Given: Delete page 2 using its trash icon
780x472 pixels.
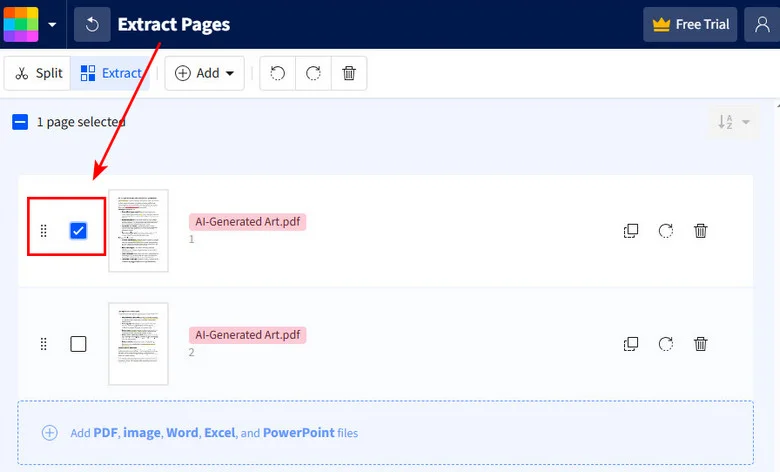Looking at the screenshot, I should [x=701, y=344].
